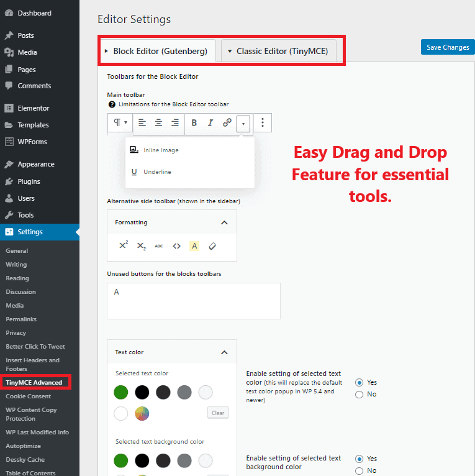
Task: Open the custom rainbow text color picker
Action: click(x=142, y=413)
